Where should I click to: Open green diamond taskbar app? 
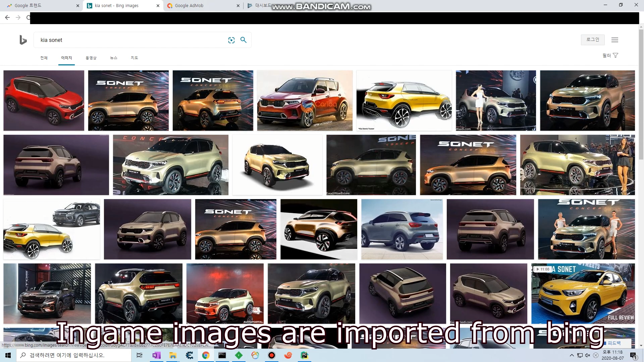tap(238, 355)
